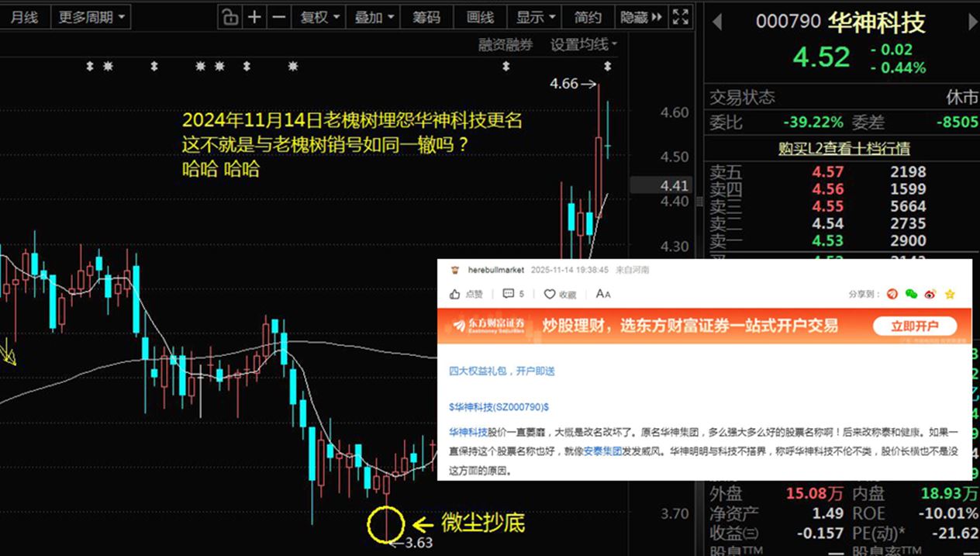Share post to QZone star icon
This screenshot has height=556, width=980.
tap(950, 294)
